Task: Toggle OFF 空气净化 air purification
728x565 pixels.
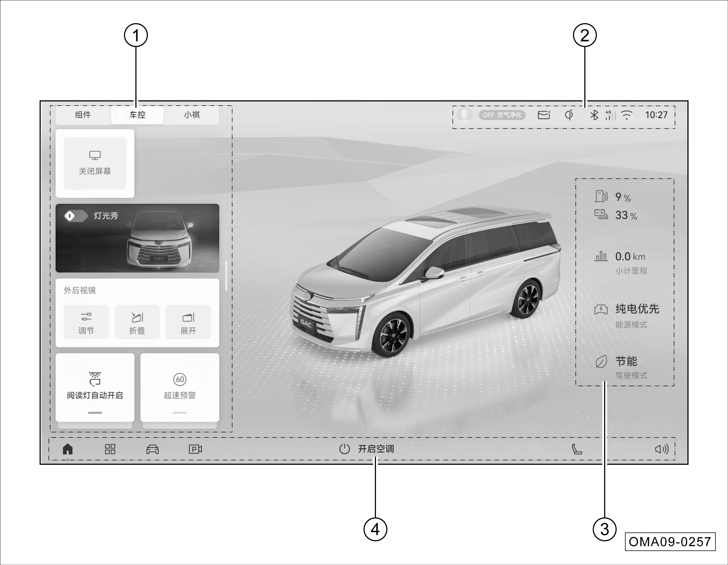Action: click(502, 115)
